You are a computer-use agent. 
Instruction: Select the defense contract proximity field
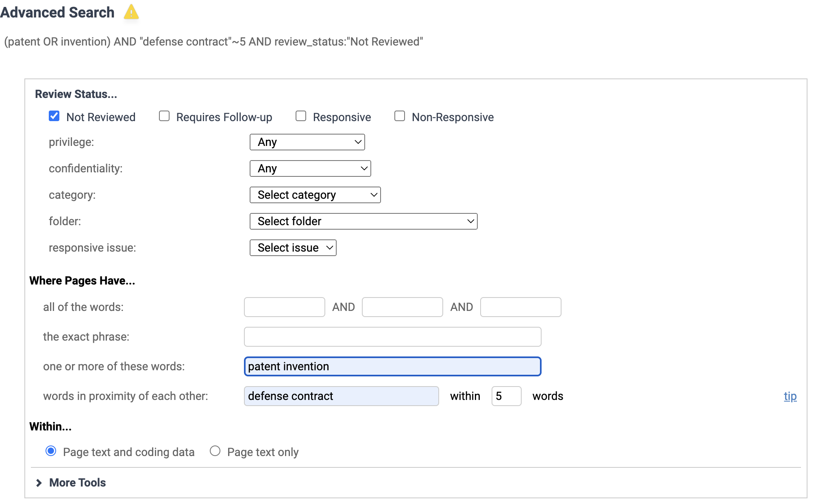[341, 396]
